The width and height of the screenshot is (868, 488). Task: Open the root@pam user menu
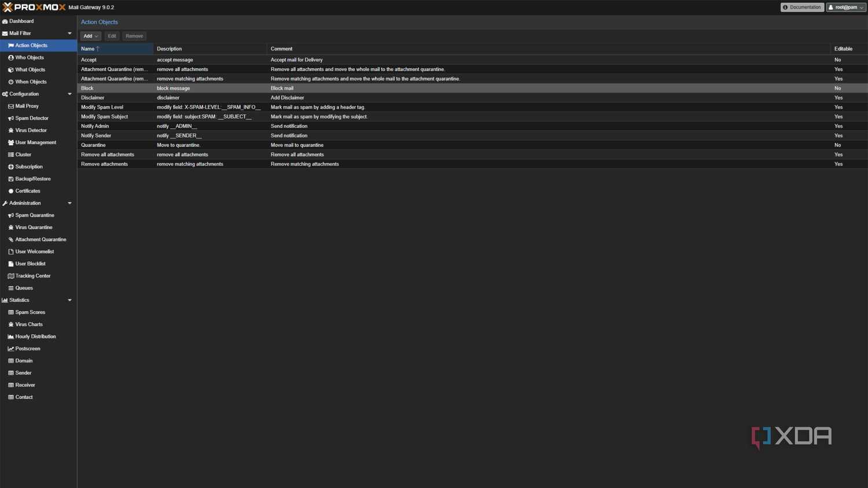pyautogui.click(x=846, y=8)
